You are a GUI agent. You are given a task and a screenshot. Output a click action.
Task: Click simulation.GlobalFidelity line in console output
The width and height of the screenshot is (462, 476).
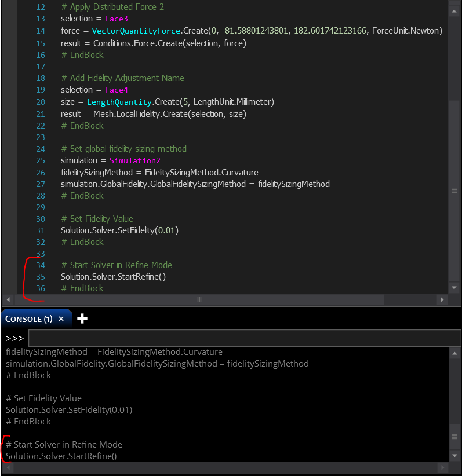[157, 364]
